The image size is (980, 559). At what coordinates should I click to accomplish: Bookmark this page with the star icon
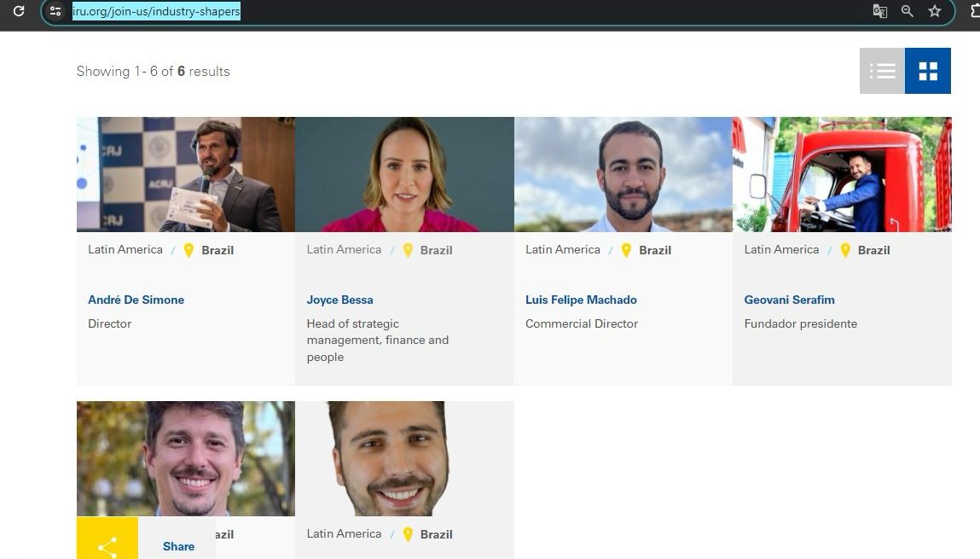click(935, 11)
